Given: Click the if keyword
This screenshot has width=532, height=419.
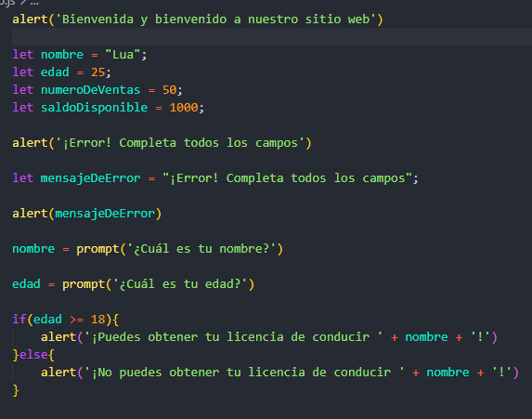Looking at the screenshot, I should [19, 320].
